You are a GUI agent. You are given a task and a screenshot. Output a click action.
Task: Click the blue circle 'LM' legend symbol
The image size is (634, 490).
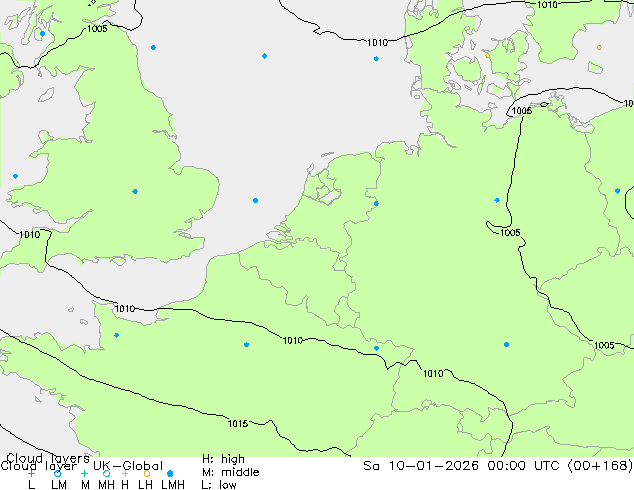[57, 473]
